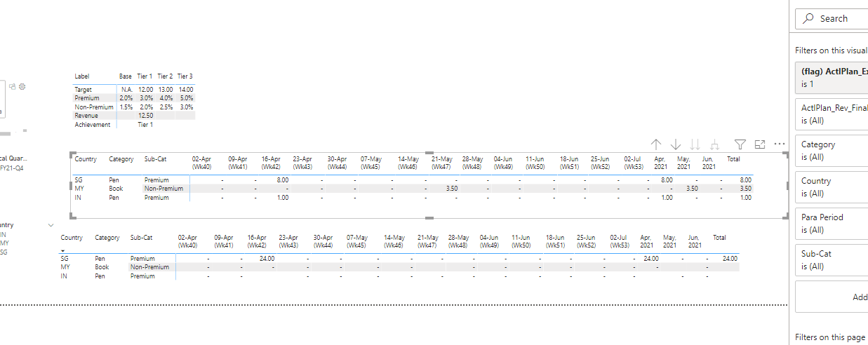Click the right-middle resize handle of selected matrix
Viewport: 868px width, 345px height.
click(x=787, y=186)
